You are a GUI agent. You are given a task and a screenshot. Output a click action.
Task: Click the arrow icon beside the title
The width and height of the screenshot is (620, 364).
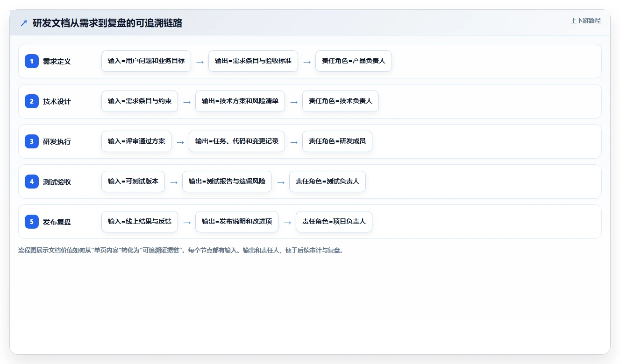coord(24,23)
